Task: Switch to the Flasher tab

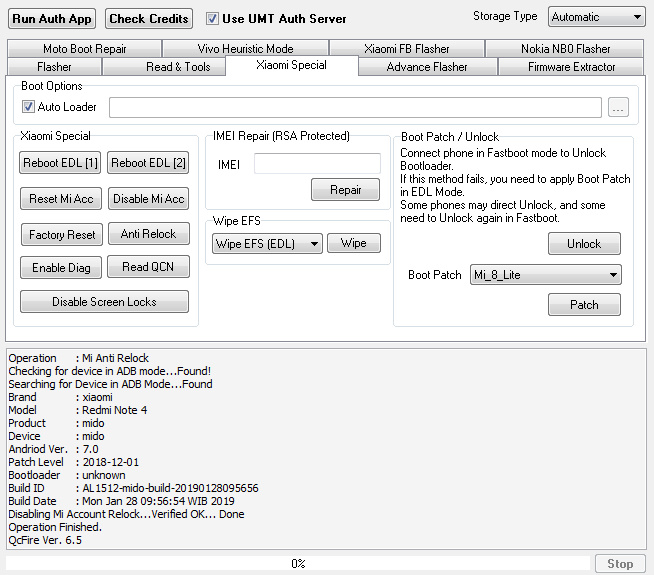Action: (x=54, y=67)
